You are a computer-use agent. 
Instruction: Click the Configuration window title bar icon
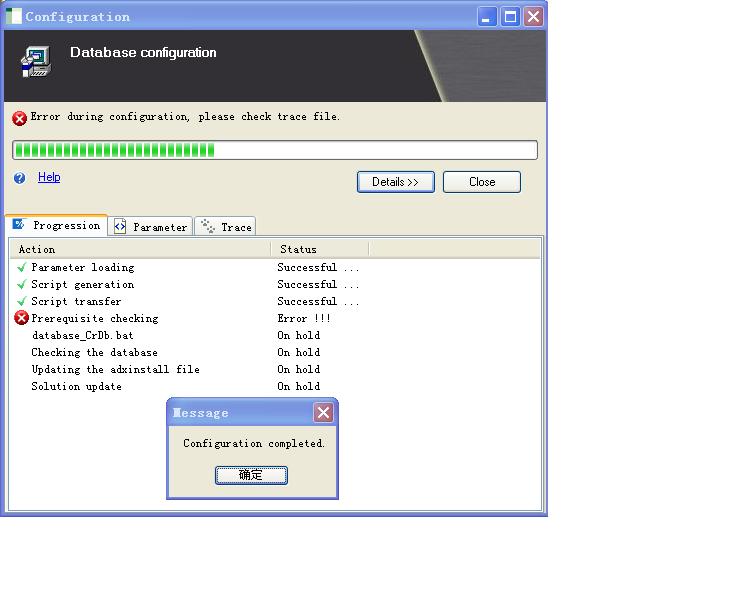(x=14, y=16)
